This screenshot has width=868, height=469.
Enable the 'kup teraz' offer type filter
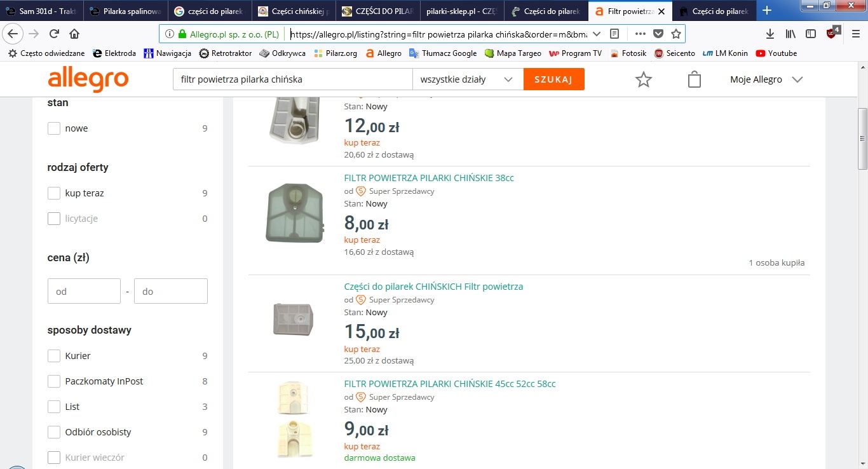pos(54,193)
